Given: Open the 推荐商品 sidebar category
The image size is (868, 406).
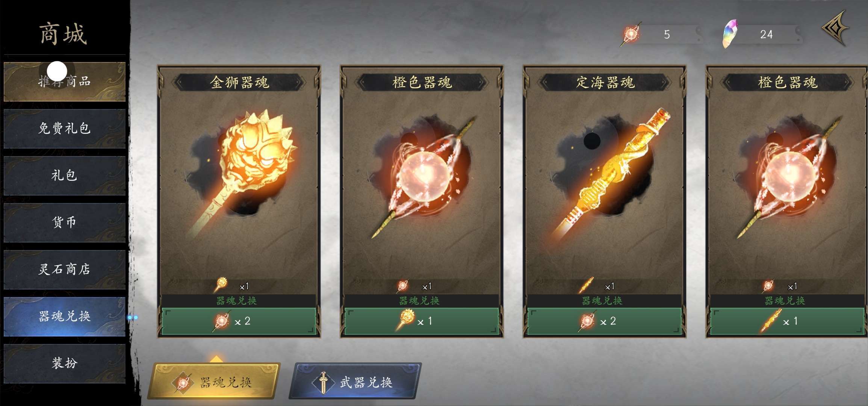Looking at the screenshot, I should (x=65, y=82).
